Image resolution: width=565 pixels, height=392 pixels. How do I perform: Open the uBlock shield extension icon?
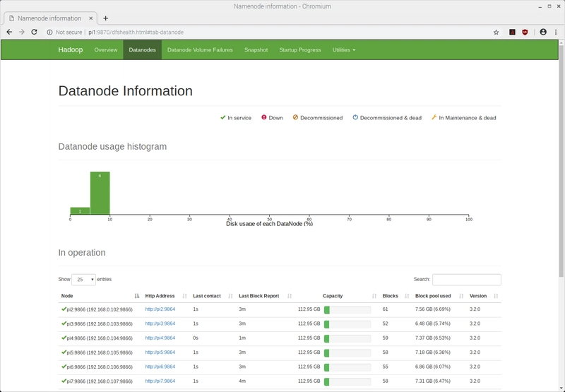[525, 32]
